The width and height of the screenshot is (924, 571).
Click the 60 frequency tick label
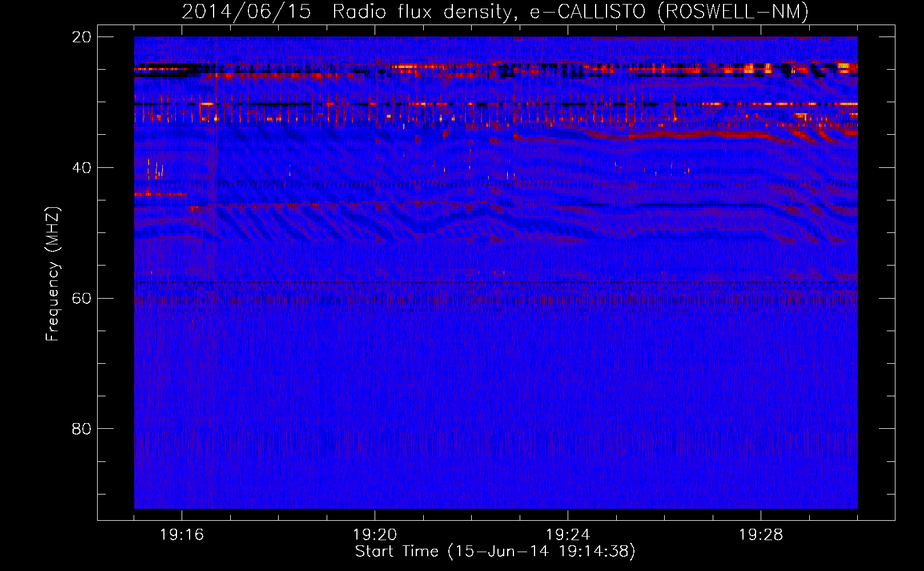[x=82, y=298]
